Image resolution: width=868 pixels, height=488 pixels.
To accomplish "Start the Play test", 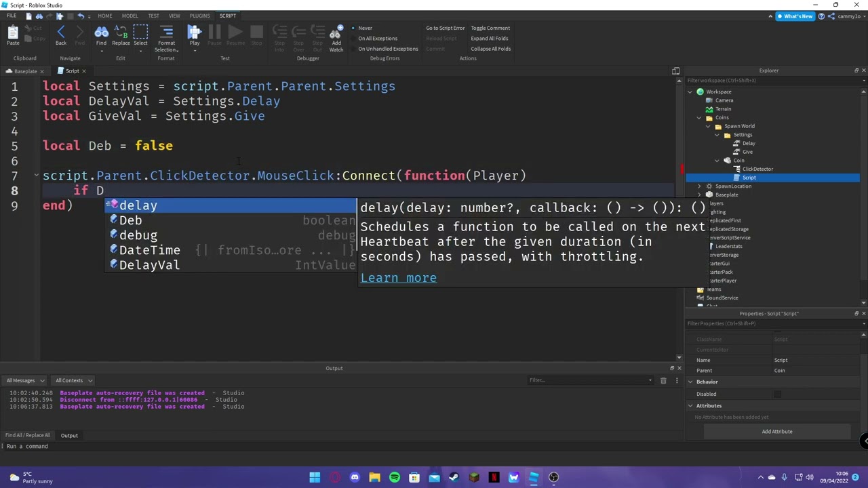I will point(195,32).
